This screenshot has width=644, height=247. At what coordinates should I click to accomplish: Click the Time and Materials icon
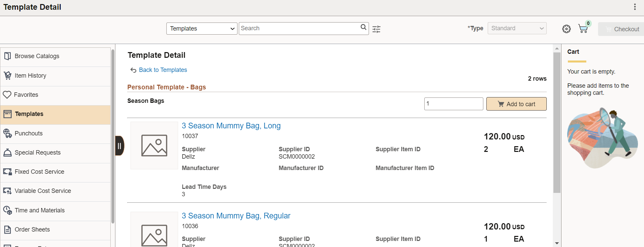7,210
